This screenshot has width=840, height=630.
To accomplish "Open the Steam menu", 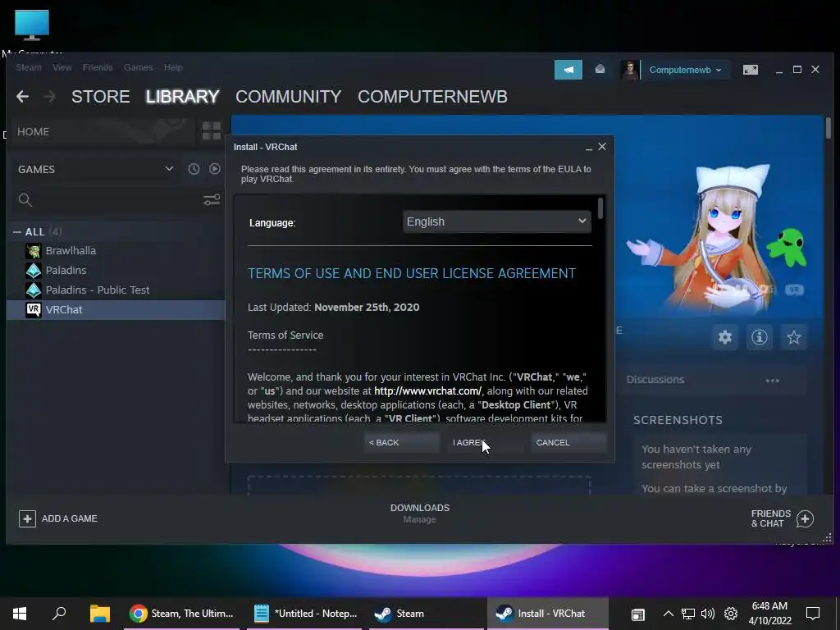I will 29,67.
